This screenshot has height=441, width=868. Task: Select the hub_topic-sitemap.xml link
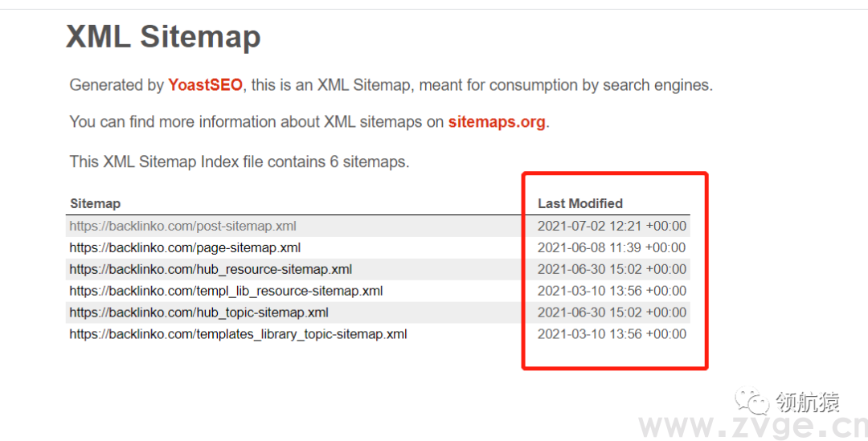199,312
